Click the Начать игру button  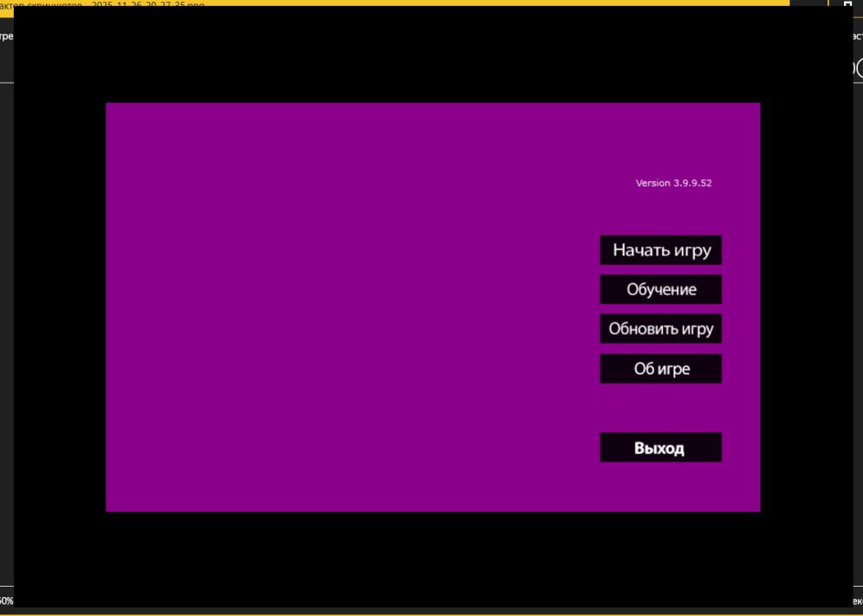661,250
